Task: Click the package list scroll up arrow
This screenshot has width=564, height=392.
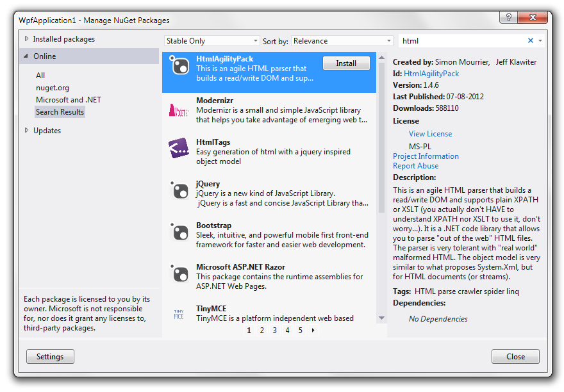Action: point(381,58)
